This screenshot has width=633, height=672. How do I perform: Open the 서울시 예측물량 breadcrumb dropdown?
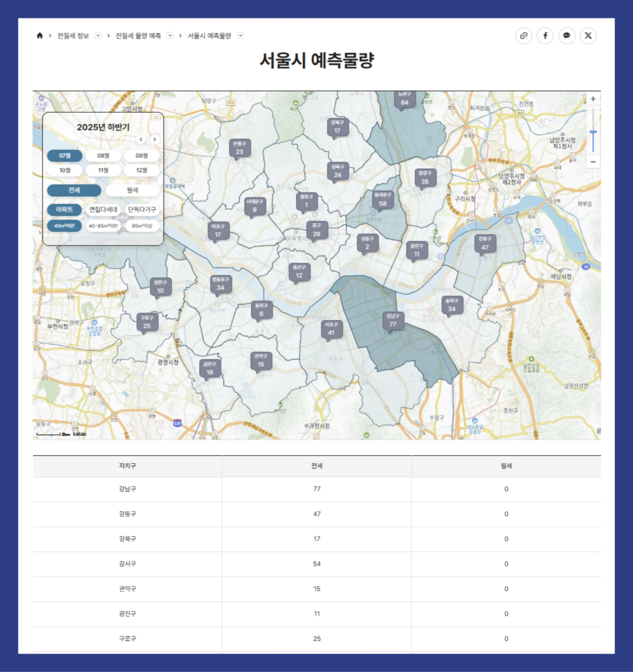pyautogui.click(x=240, y=36)
